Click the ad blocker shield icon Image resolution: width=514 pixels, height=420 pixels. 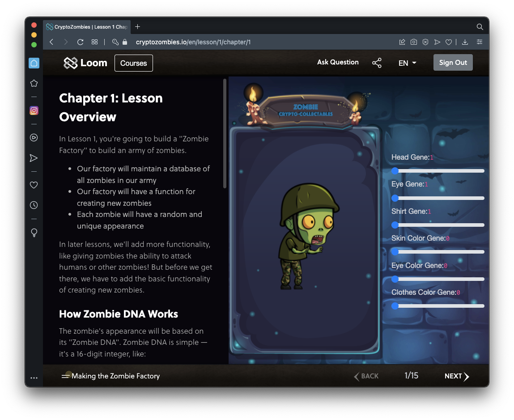point(425,42)
